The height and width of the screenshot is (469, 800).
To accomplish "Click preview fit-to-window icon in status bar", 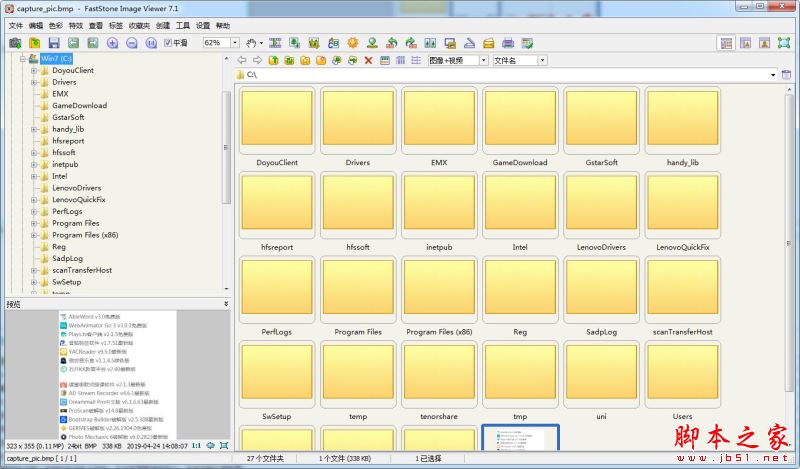I will tap(223, 446).
